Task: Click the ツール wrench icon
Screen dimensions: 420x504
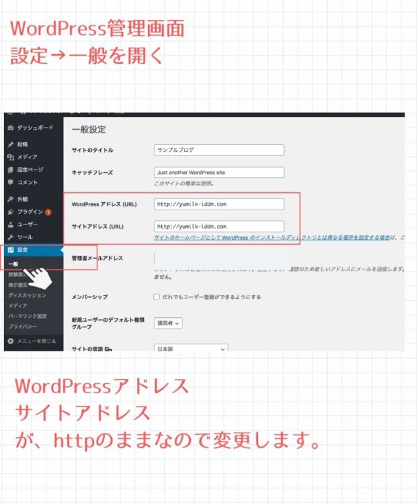Action: tap(11, 237)
